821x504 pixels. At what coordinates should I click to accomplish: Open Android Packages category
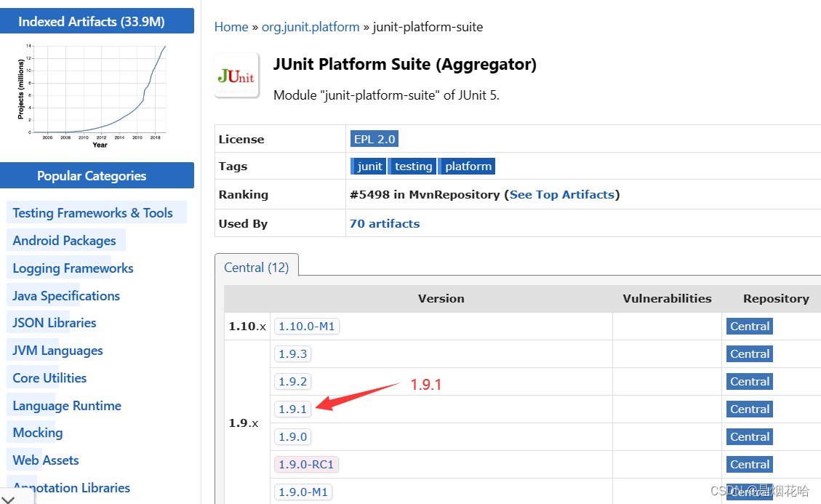tap(65, 241)
